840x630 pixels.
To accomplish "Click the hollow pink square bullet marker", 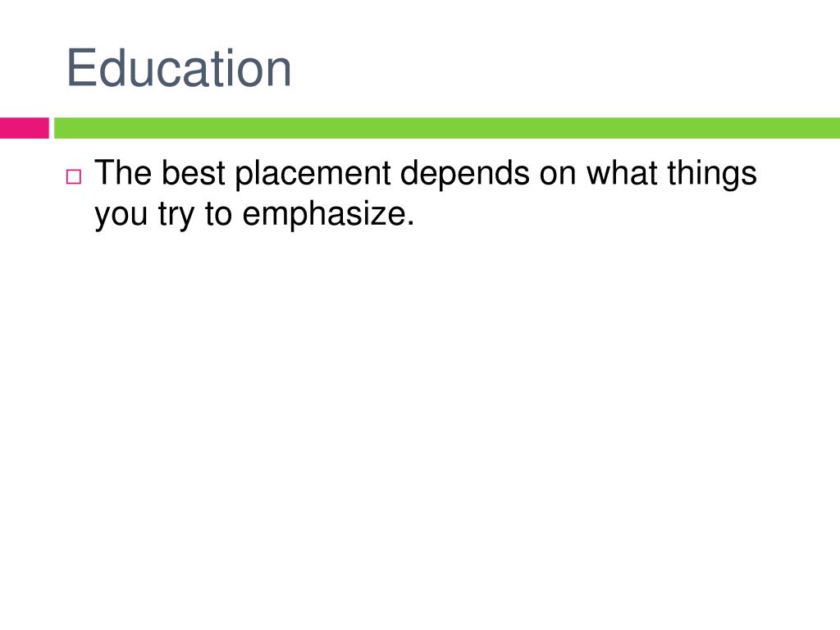I will click(74, 177).
